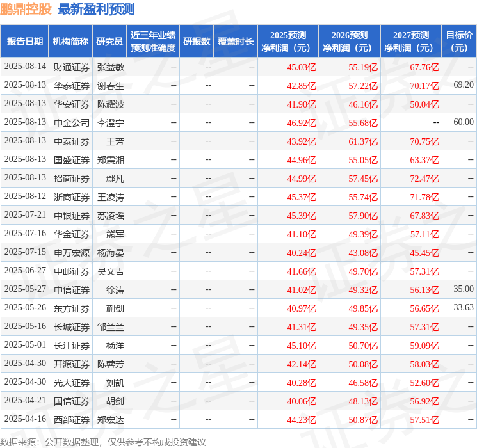Click the 2026 forecast 61.37亿
The width and height of the screenshot is (477, 448).
click(363, 141)
